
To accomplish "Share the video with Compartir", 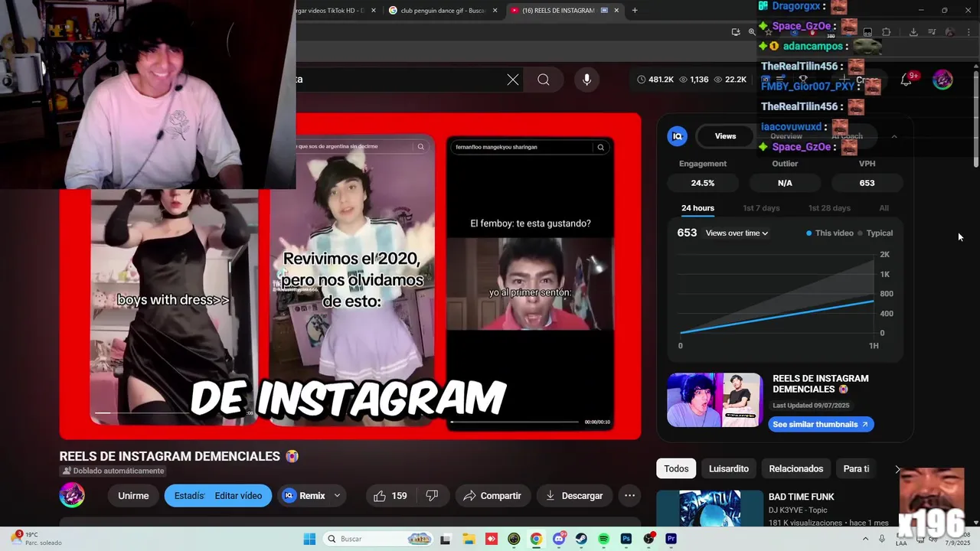I will coord(492,496).
